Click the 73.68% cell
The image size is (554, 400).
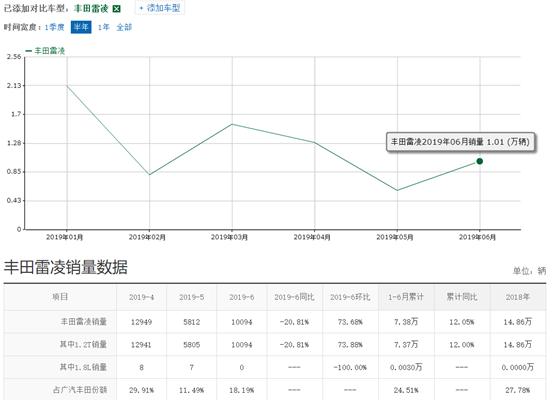pyautogui.click(x=350, y=322)
